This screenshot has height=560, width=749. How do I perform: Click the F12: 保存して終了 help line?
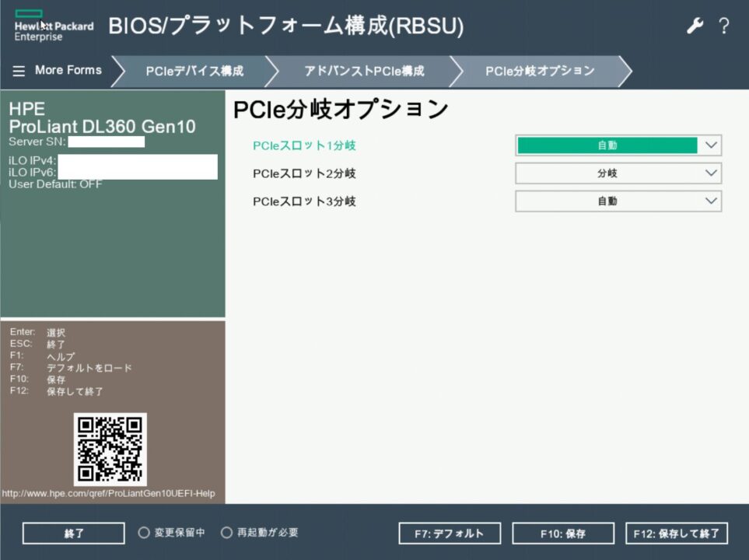[56, 391]
